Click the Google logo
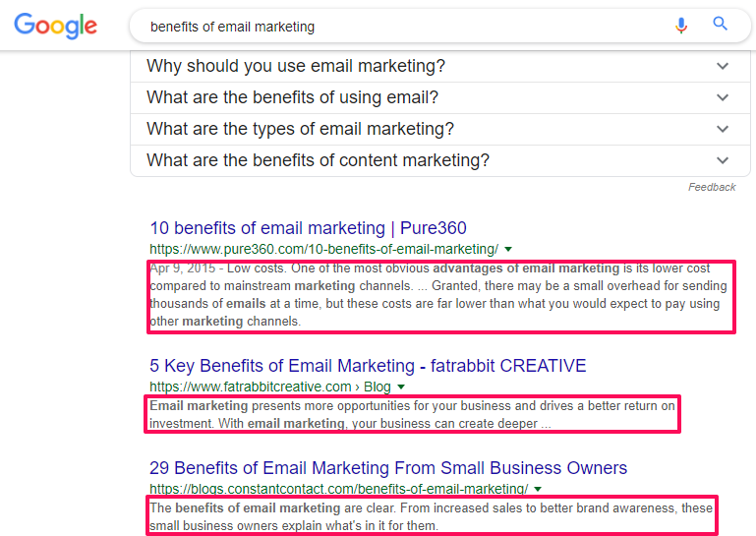The width and height of the screenshot is (756, 536). click(56, 27)
